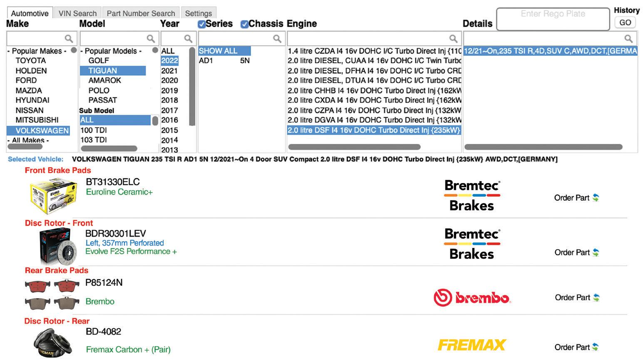Select year 2021 in the Year list
The width and height of the screenshot is (644, 361).
(169, 71)
